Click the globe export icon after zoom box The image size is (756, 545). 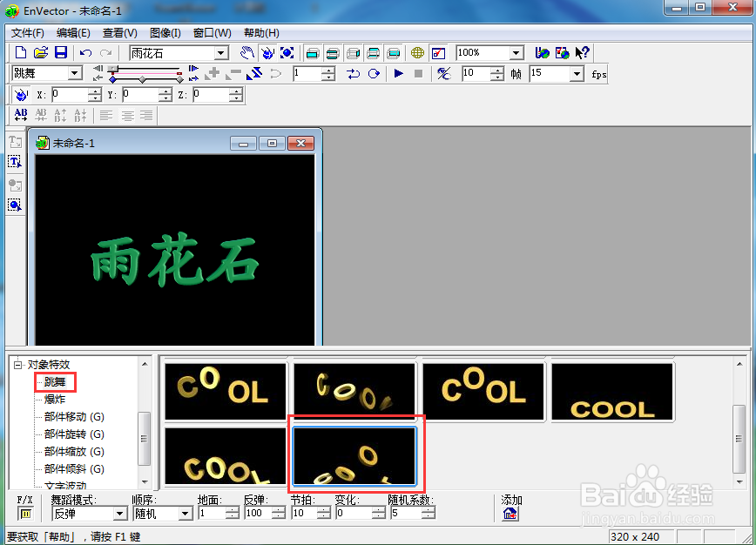click(542, 52)
